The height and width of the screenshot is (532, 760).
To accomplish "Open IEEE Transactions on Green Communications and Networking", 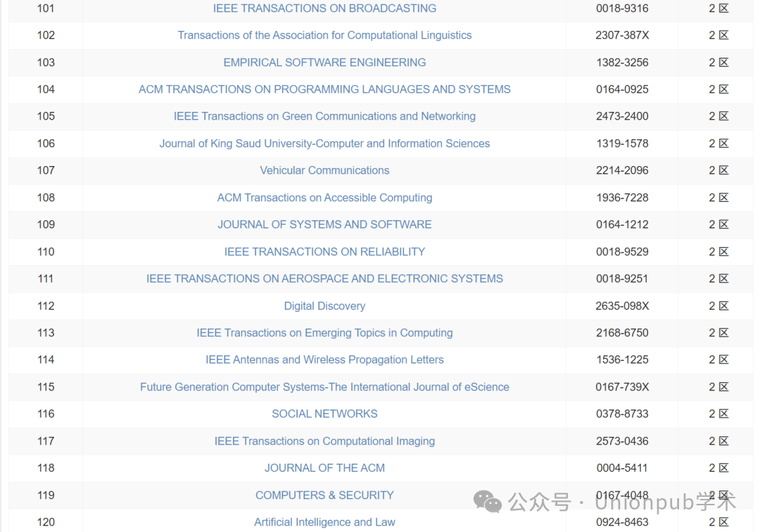I will (x=324, y=116).
